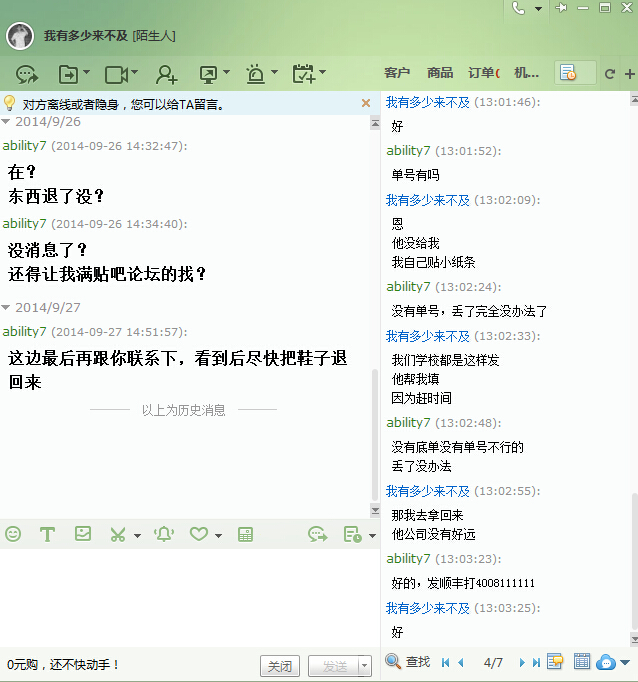Switch to the 商品 tab
The height and width of the screenshot is (682, 638).
[440, 73]
